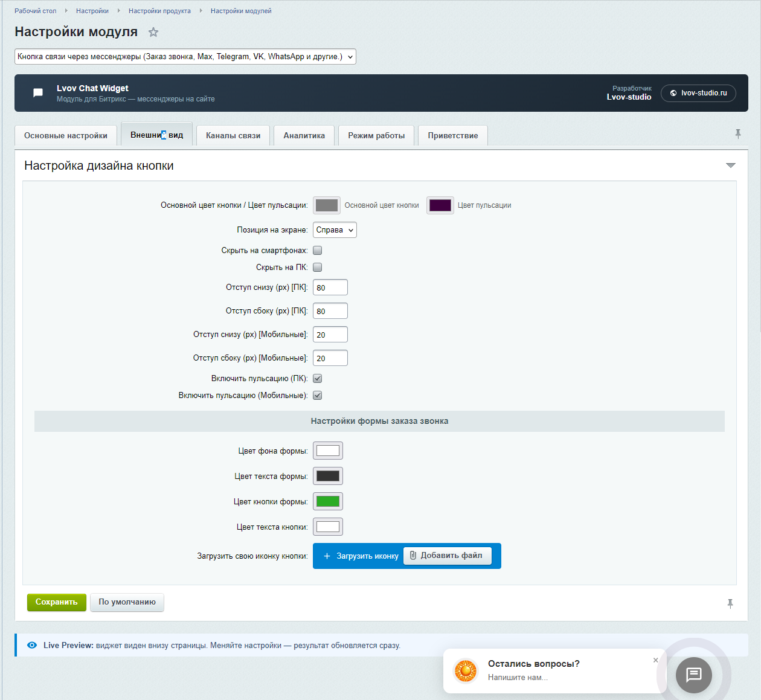Image resolution: width=761 pixels, height=700 pixels.
Task: Collapse the Настройка дизайна кнопки section
Action: [731, 164]
